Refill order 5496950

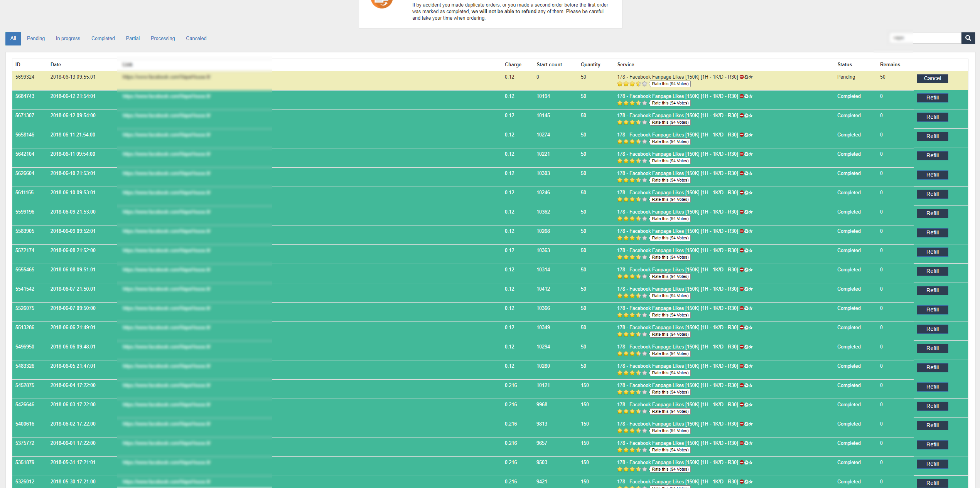[x=933, y=348]
